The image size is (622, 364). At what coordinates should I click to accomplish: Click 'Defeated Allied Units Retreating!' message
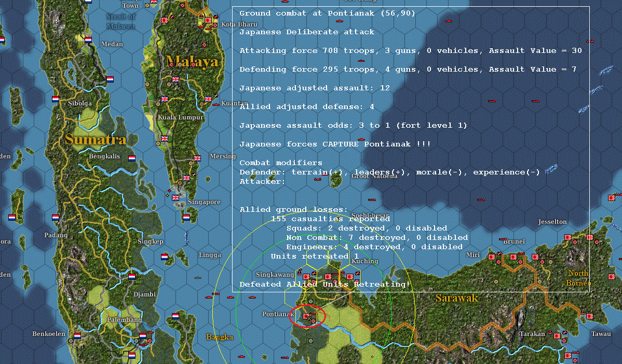click(325, 285)
